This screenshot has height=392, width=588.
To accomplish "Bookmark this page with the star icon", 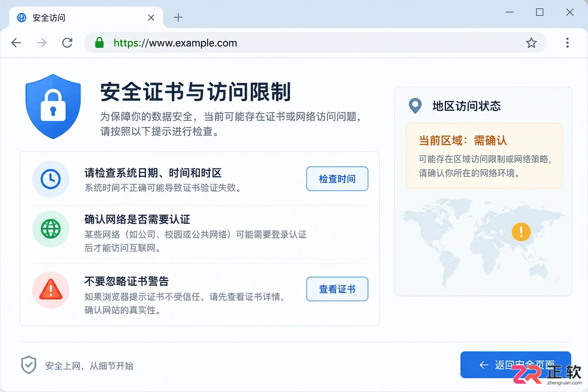I will [531, 42].
